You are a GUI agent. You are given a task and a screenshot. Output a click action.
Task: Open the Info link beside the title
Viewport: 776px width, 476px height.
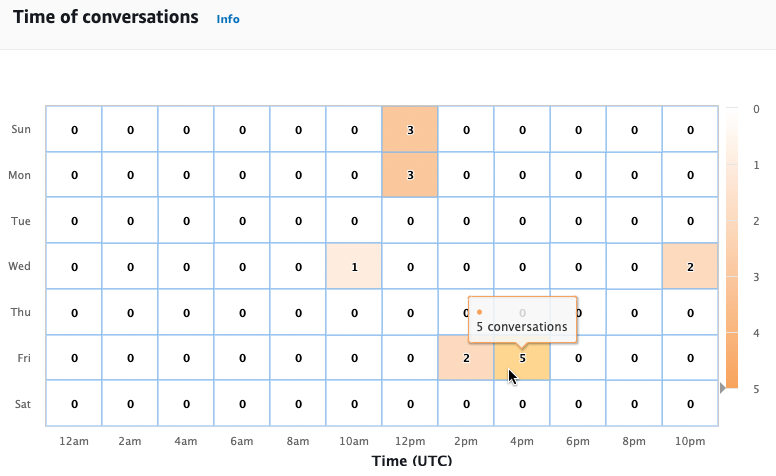[228, 18]
